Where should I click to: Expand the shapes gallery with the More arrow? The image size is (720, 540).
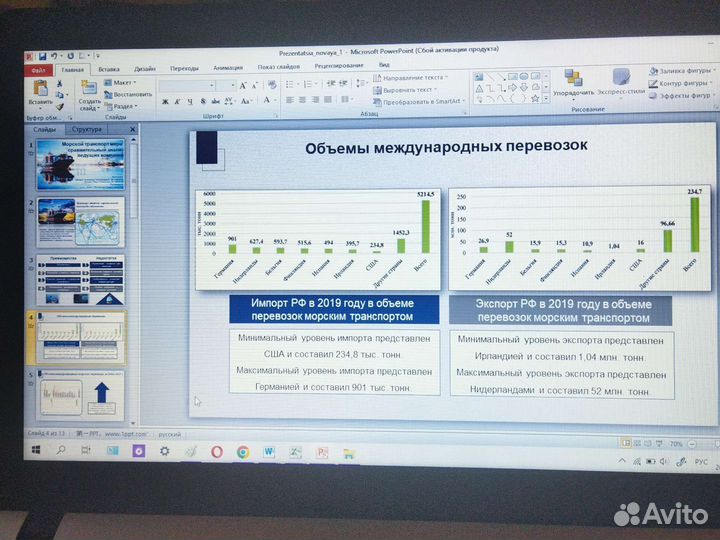[546, 98]
